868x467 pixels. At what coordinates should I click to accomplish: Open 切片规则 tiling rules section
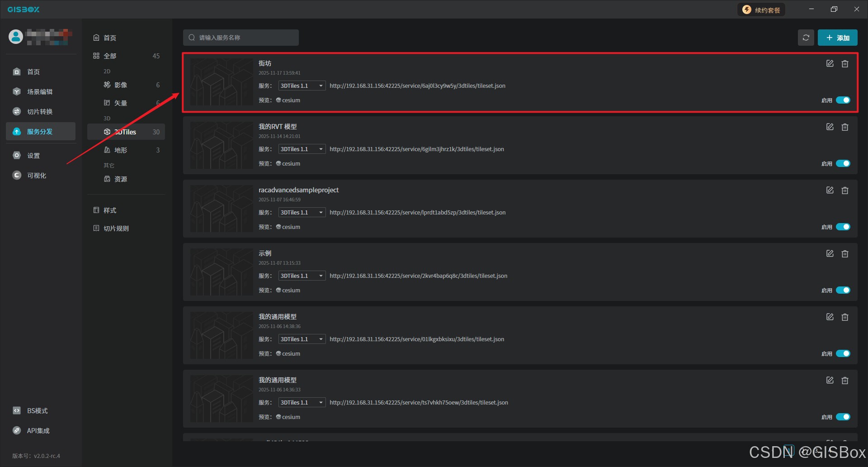[x=126, y=229]
